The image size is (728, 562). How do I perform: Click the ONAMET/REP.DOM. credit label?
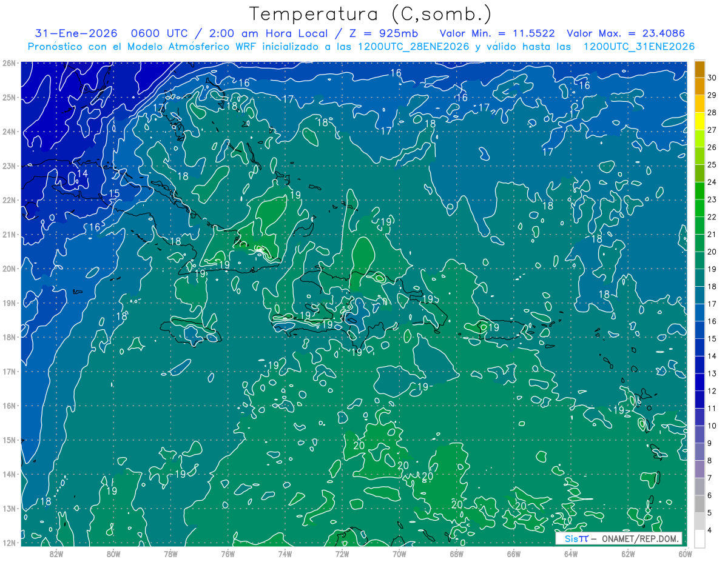point(639,538)
